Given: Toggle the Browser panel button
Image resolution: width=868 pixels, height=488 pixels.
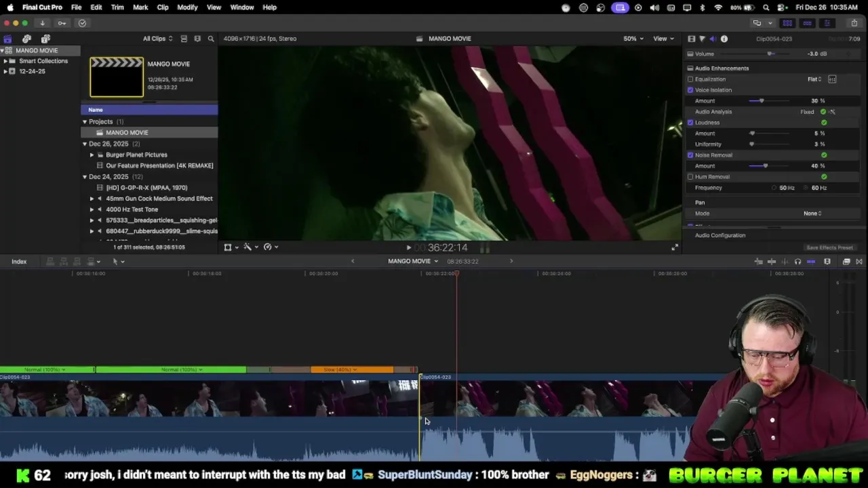Looking at the screenshot, I should (787, 23).
